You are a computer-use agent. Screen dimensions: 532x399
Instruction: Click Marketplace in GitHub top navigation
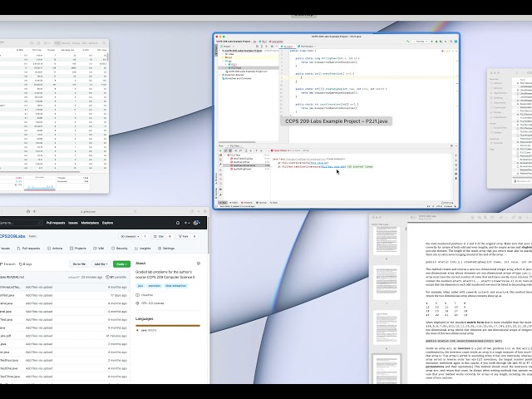tap(90, 223)
